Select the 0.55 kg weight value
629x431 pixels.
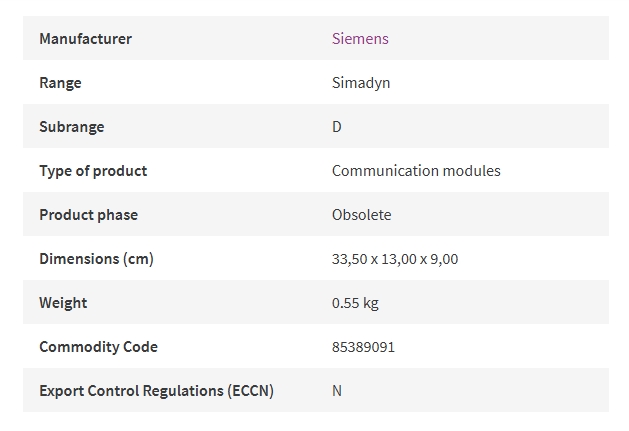(x=355, y=303)
